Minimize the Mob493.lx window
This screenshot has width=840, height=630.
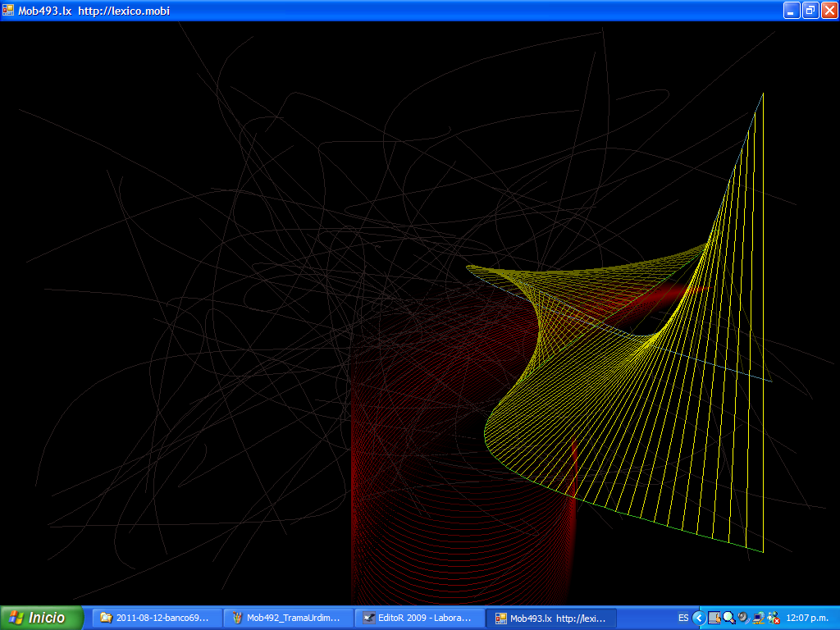pyautogui.click(x=792, y=11)
